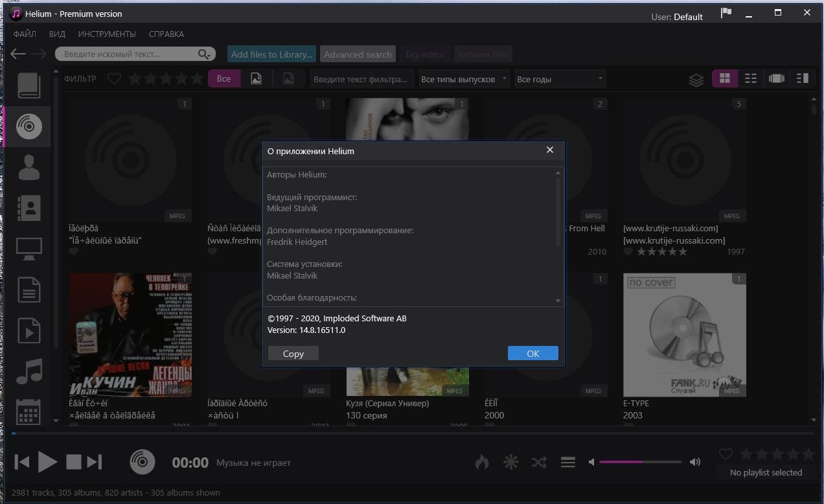Select the music note icon in sidebar
The height and width of the screenshot is (504, 824).
(x=29, y=371)
